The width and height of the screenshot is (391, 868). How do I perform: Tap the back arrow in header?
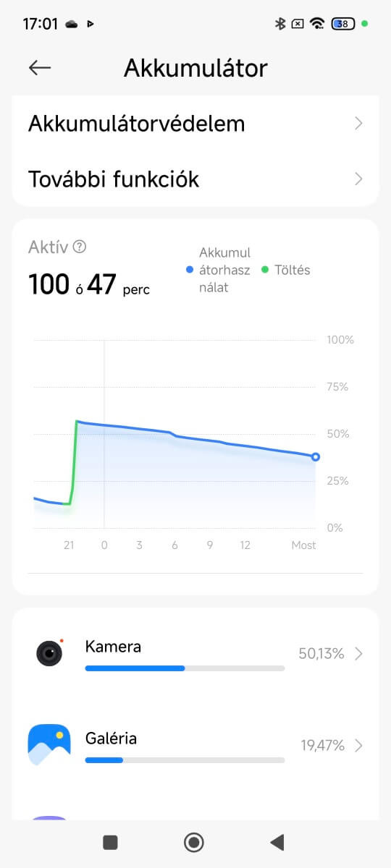(40, 68)
